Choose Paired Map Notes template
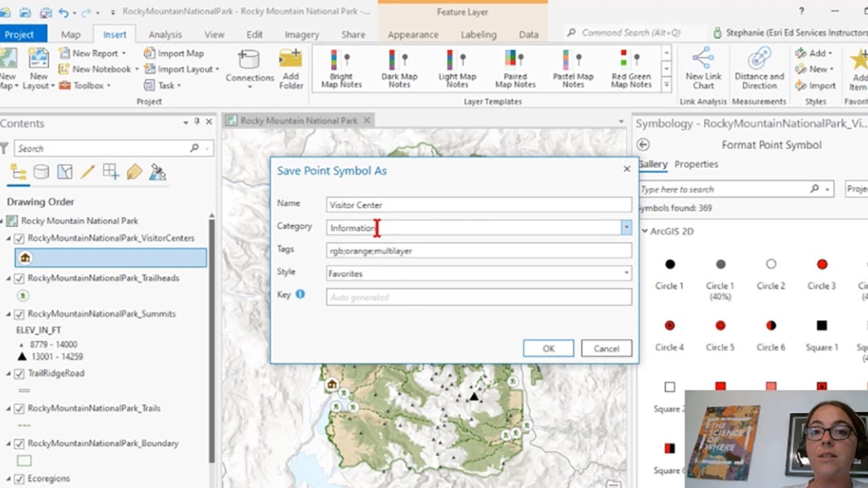This screenshot has height=488, width=868. tap(515, 68)
